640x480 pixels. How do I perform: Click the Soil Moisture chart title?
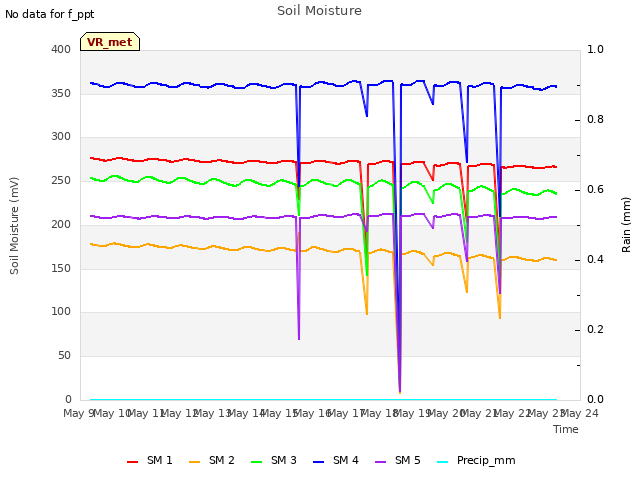[320, 11]
